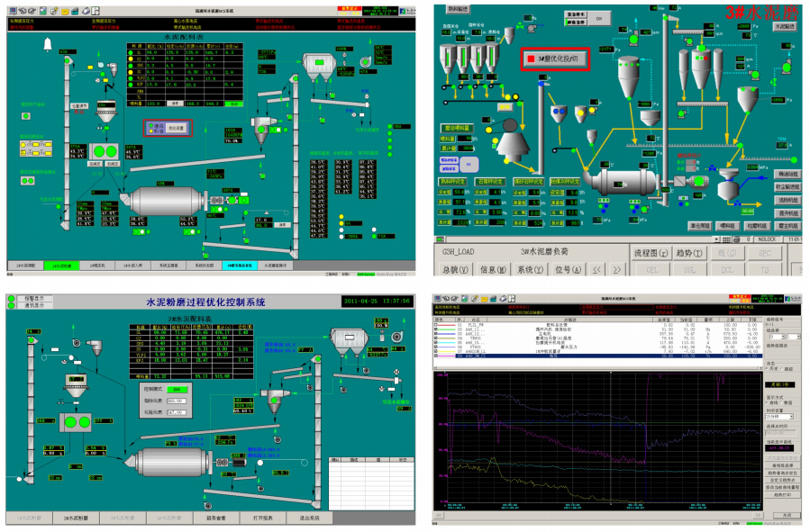Viewport: 810px width, 532px height.
Task: Click the dust collector in top-left screen
Action: 319,67
